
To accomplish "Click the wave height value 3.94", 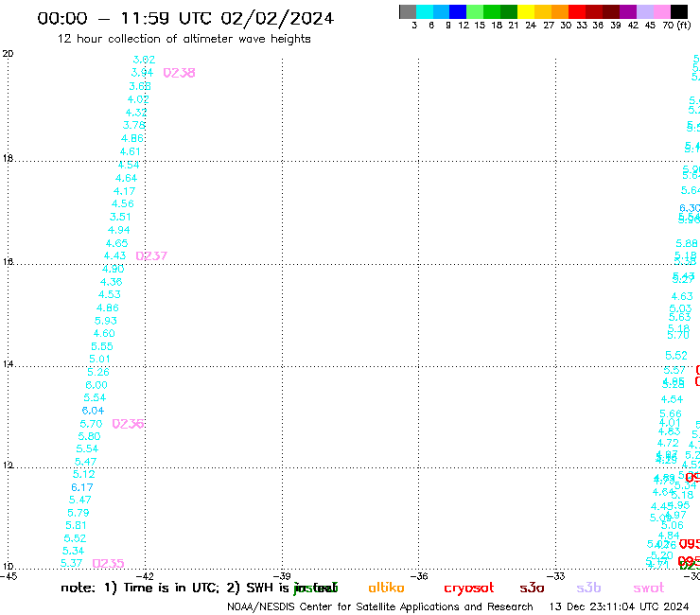I will pos(142,72).
